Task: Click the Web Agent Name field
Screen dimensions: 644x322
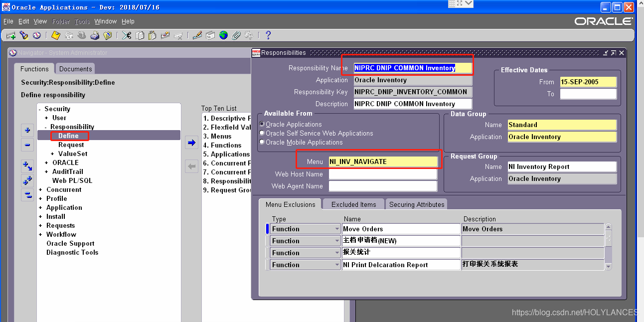Action: click(383, 186)
